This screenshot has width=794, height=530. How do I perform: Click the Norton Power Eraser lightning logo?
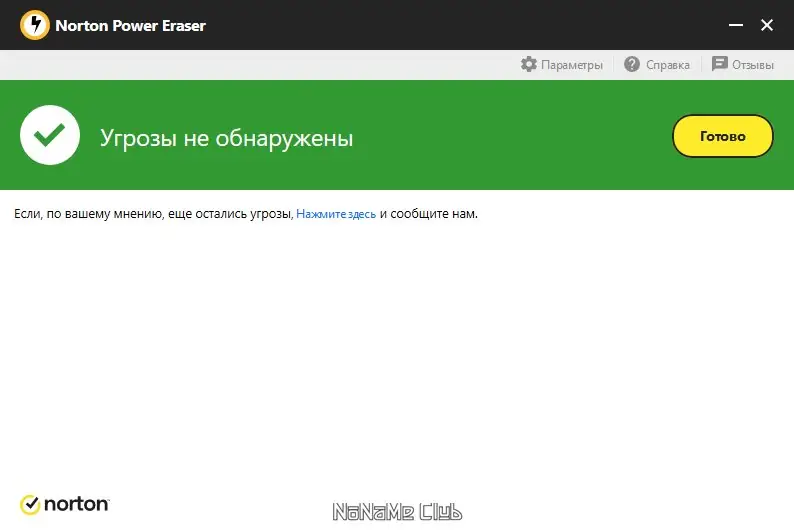(x=35, y=25)
